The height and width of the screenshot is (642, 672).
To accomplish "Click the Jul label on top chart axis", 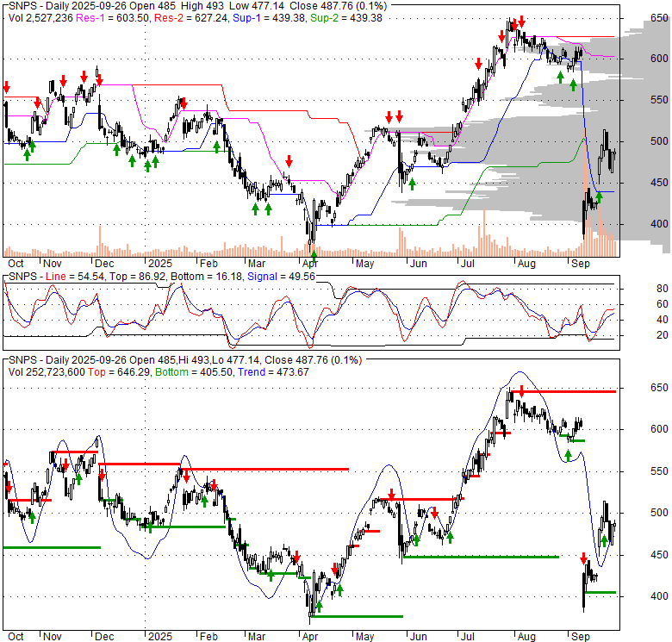I will click(x=468, y=264).
